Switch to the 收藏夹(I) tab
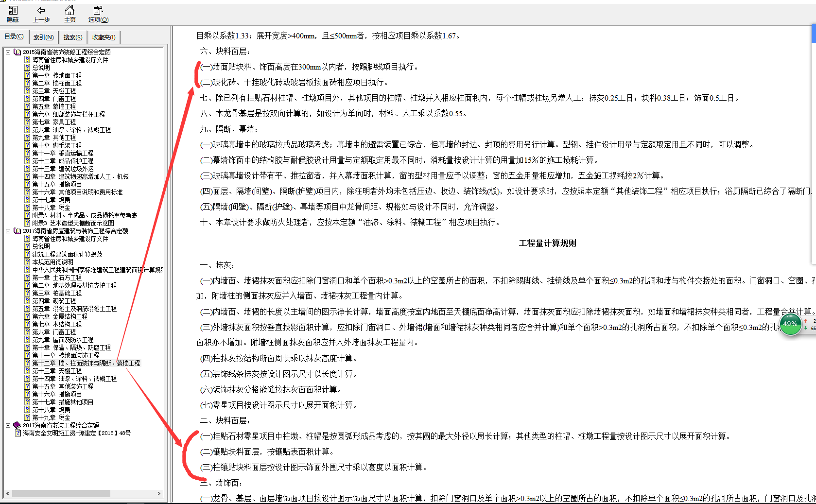 click(104, 37)
